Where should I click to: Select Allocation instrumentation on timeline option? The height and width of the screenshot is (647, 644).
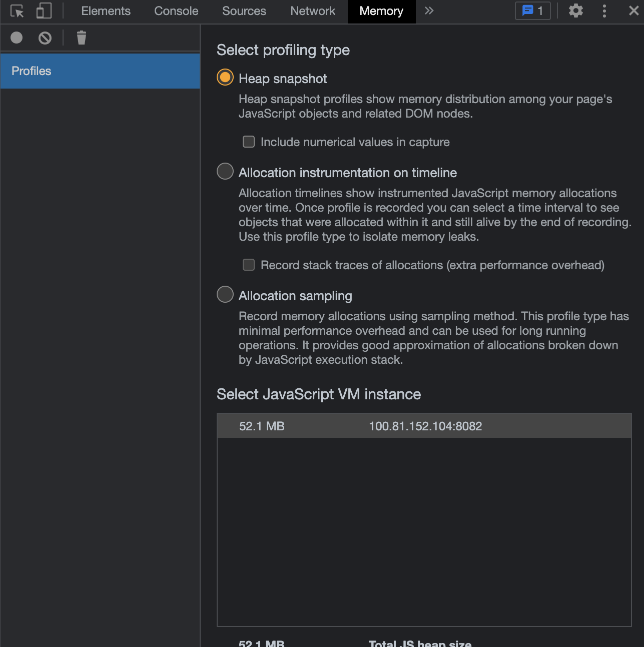tap(225, 171)
